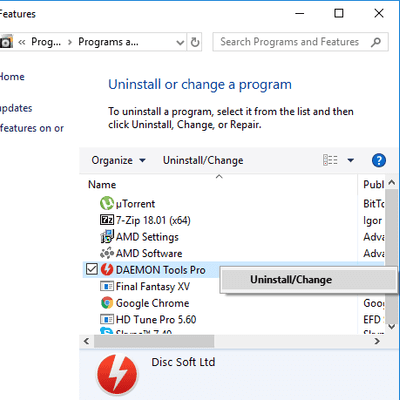Click the Final Fantasy XV program icon
This screenshot has width=400, height=400.
pyautogui.click(x=107, y=286)
